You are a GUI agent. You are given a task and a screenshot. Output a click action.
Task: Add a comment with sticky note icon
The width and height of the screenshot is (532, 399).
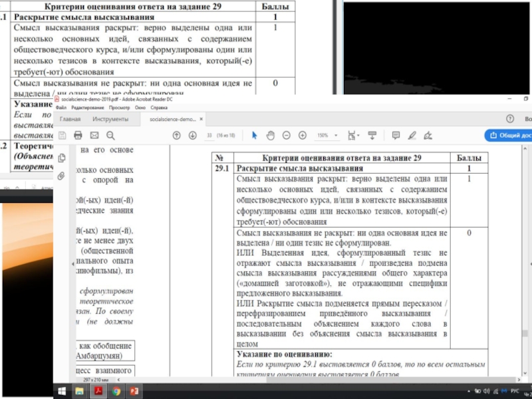pyautogui.click(x=396, y=135)
